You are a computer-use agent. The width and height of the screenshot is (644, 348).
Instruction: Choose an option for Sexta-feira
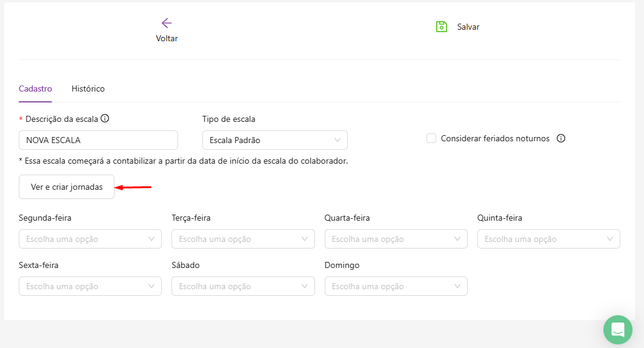coord(90,286)
